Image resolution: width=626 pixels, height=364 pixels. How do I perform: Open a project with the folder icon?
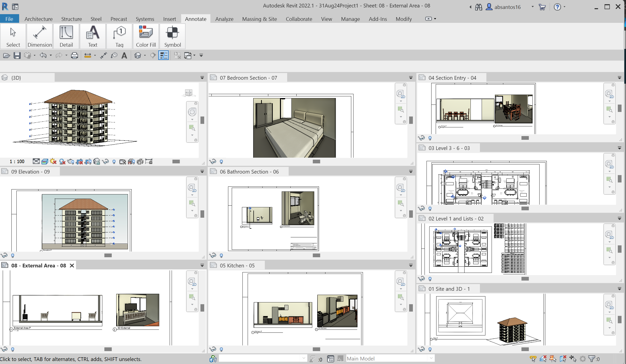[6, 55]
